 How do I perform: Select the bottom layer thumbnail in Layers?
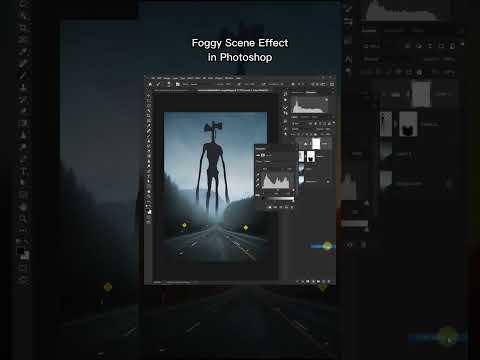[x=301, y=180]
